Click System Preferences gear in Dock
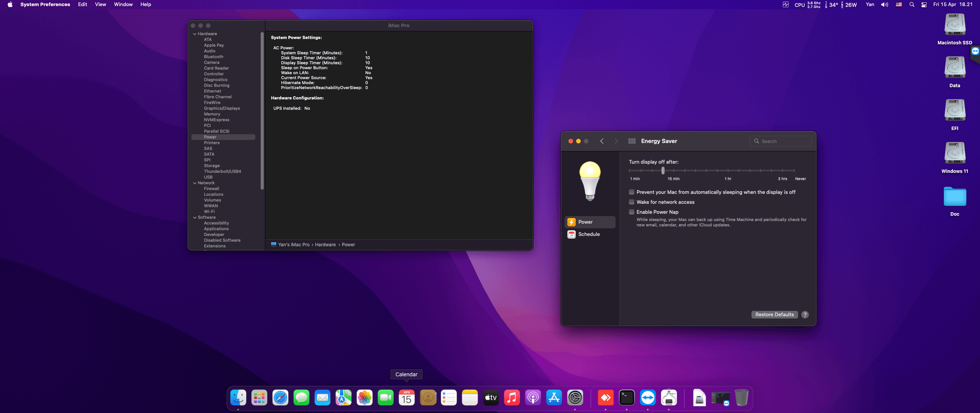The image size is (980, 413). pyautogui.click(x=575, y=398)
